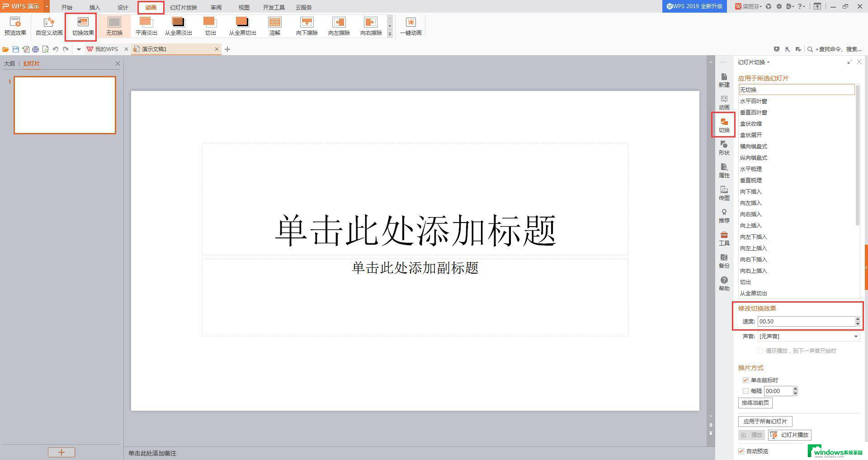Select slide 1 thumbnail
This screenshot has width=868, height=460.
(x=65, y=105)
